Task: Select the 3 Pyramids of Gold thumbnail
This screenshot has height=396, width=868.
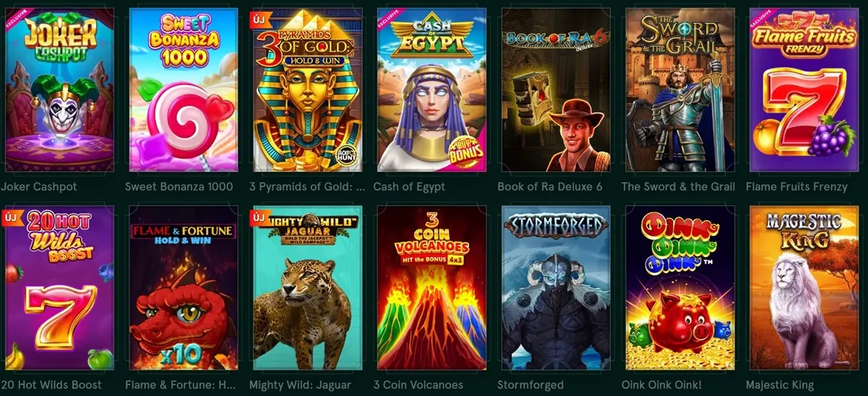Action: point(308,90)
